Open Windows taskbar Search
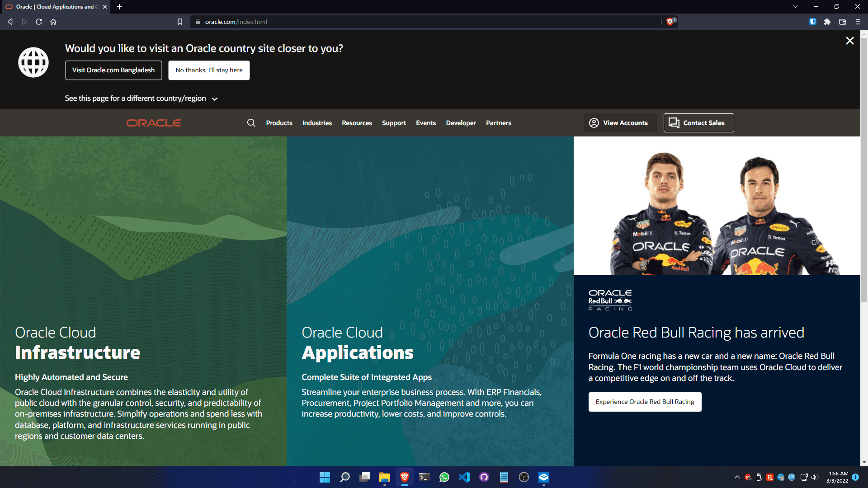Screen dimensions: 868x488 345,477
